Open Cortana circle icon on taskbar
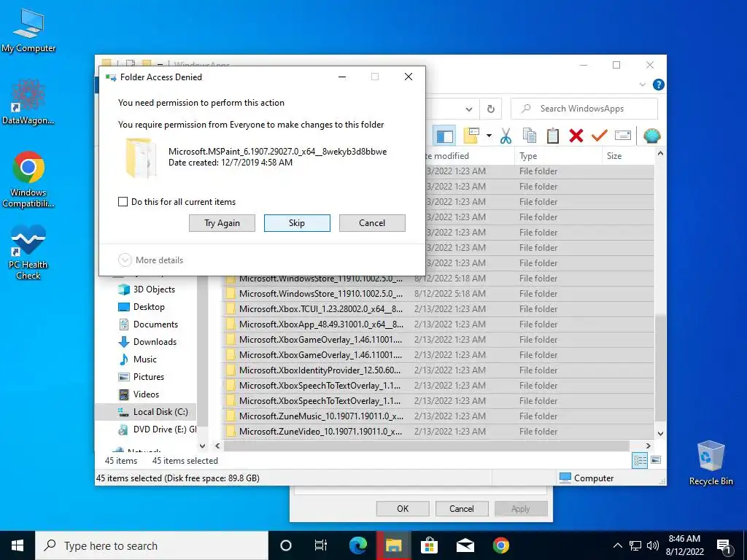747x560 pixels. coord(285,545)
